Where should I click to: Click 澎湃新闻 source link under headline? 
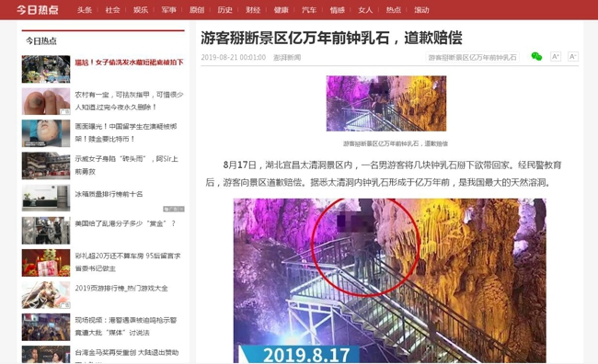[287, 58]
